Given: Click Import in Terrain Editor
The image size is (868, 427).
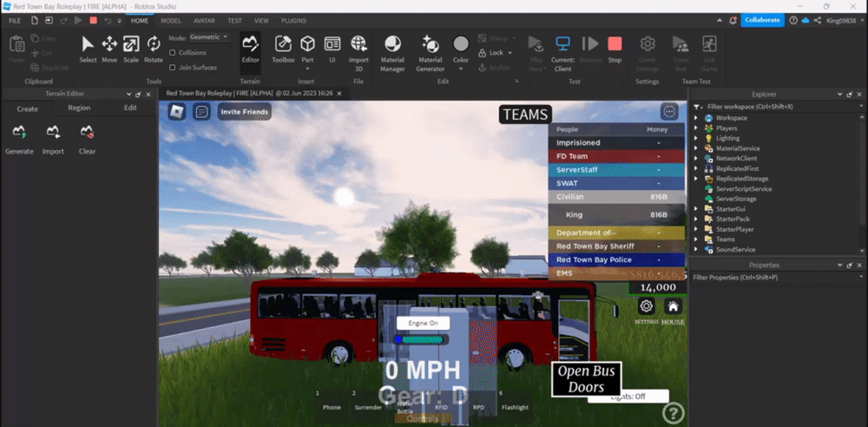Looking at the screenshot, I should pyautogui.click(x=53, y=140).
